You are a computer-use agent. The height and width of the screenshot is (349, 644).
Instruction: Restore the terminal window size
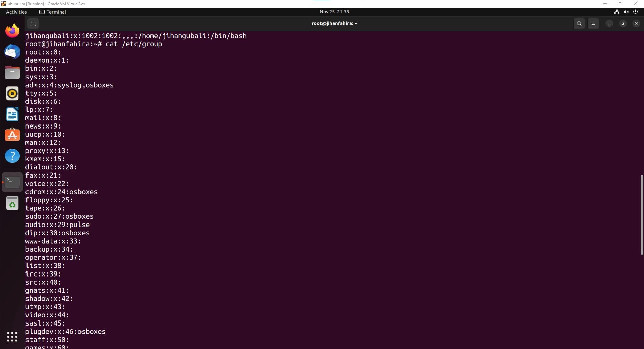coord(623,23)
